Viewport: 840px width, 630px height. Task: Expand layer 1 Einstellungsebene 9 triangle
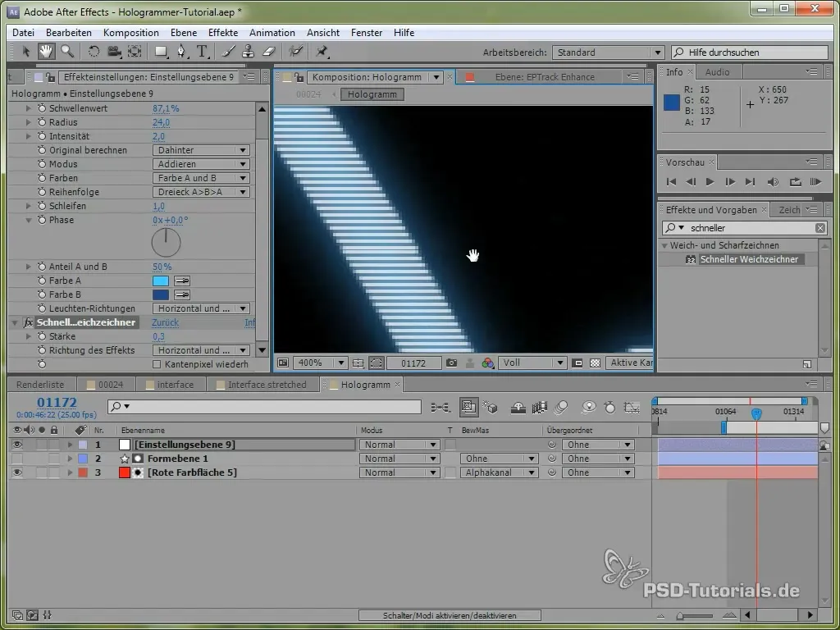pos(70,445)
